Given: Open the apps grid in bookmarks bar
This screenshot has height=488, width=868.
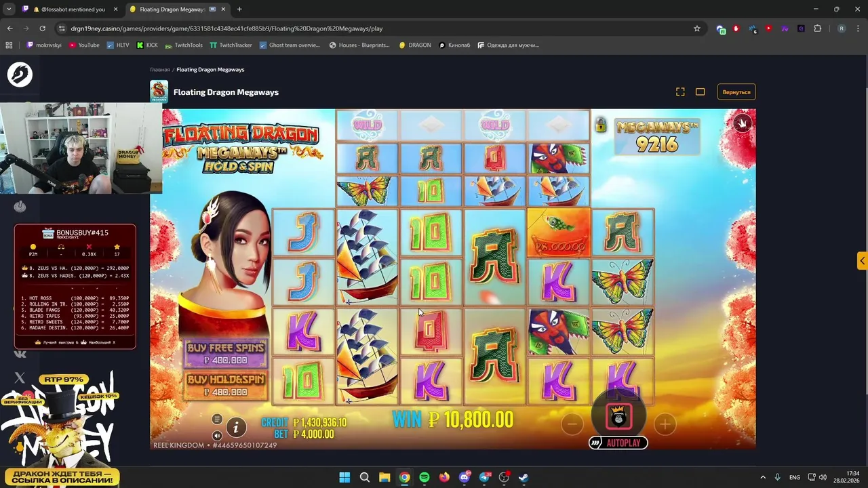Looking at the screenshot, I should click(x=9, y=45).
